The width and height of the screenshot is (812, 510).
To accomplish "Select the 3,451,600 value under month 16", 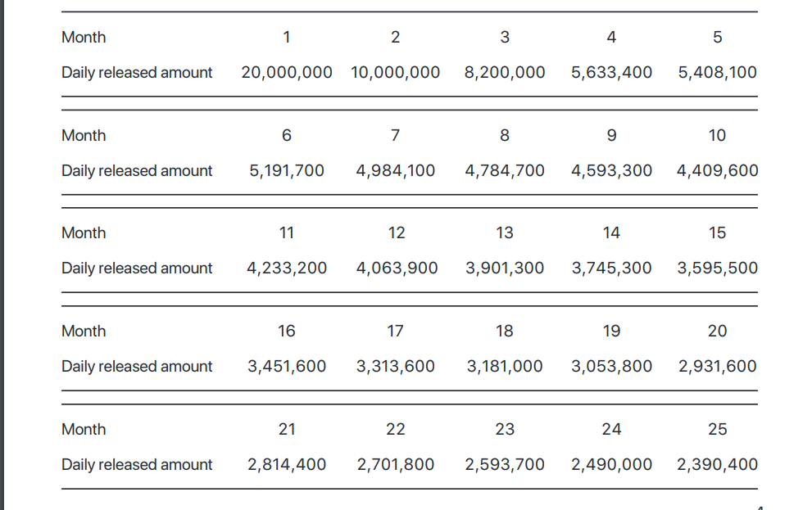I will click(x=287, y=367).
